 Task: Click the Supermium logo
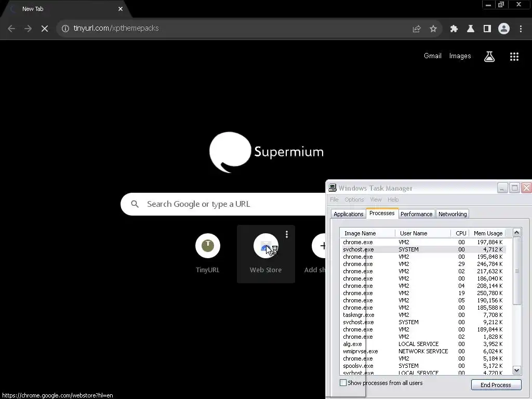point(267,152)
